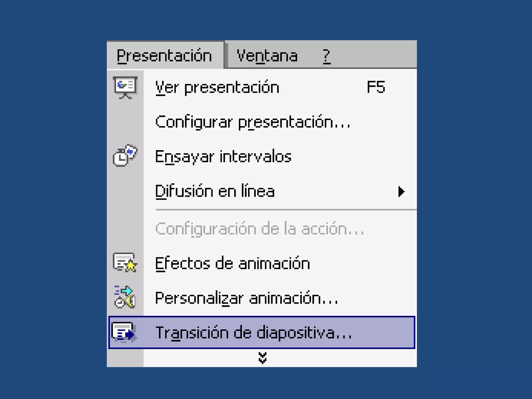Open the Presentación menu in menu bar
This screenshot has width=532, height=399.
coord(164,56)
